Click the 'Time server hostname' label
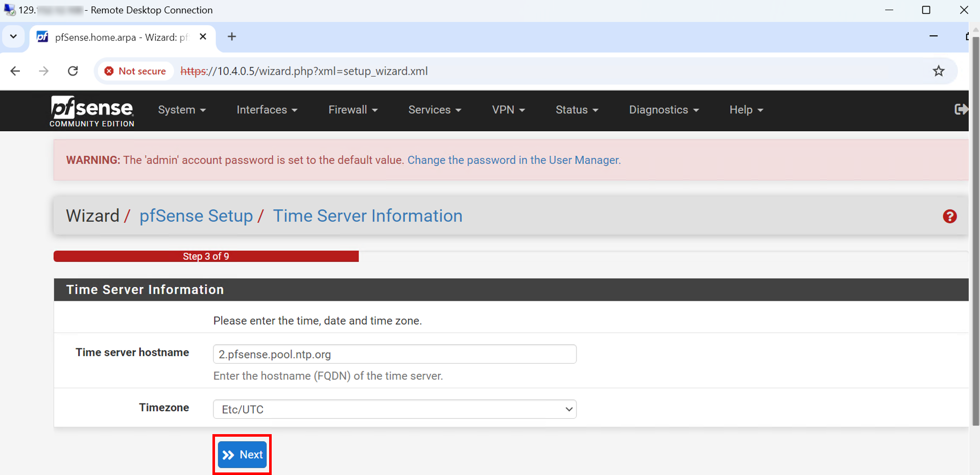Image resolution: width=980 pixels, height=475 pixels. coord(132,352)
